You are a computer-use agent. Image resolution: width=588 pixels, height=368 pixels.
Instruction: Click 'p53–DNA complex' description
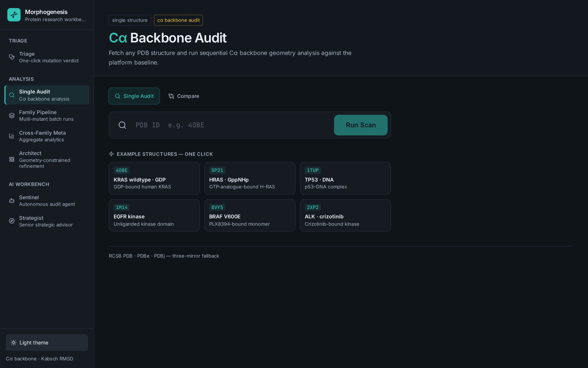click(x=326, y=187)
